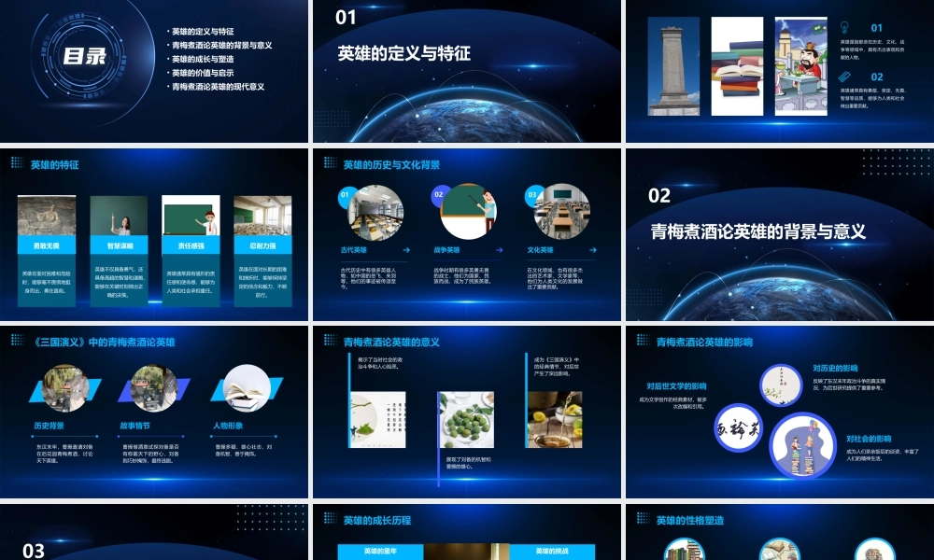This screenshot has height=560, width=934.
Task: Click the arrow next to 战争英雄
Action: coord(499,250)
